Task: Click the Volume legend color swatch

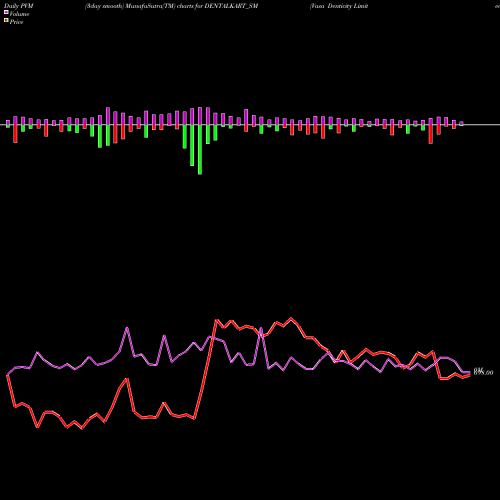Action: (6, 13)
